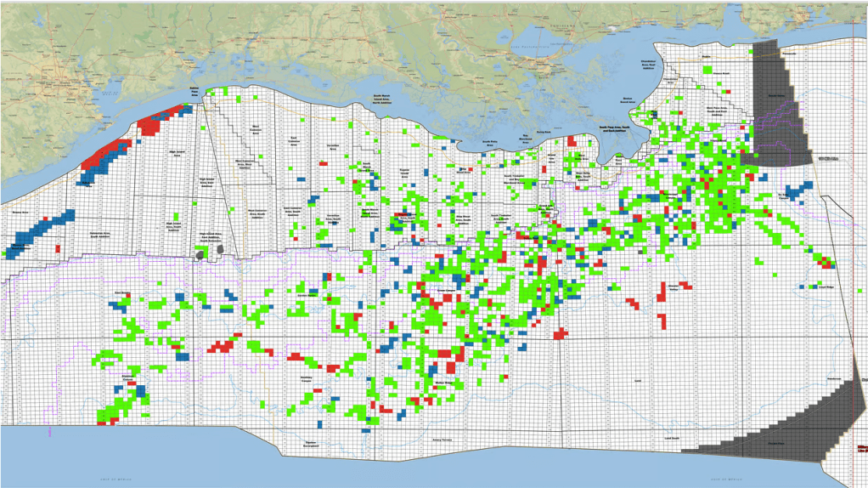Click the Amery Terrace area label
The width and height of the screenshot is (868, 488).
tap(442, 440)
